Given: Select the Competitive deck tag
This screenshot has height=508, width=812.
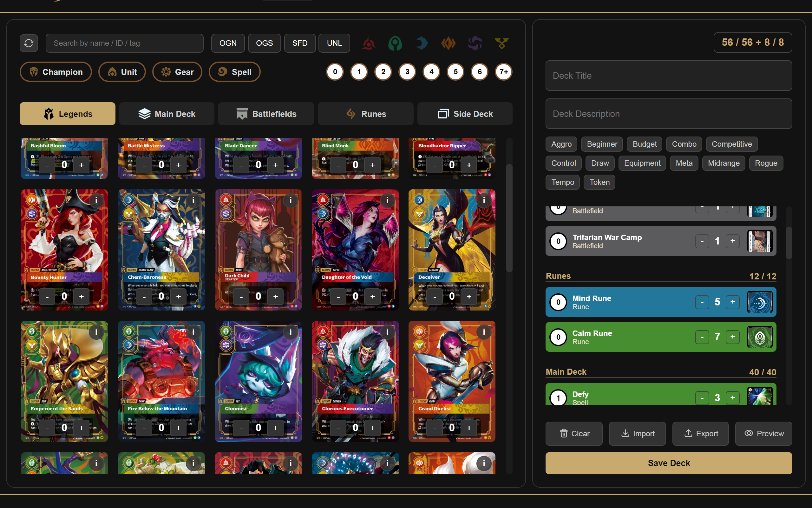Looking at the screenshot, I should point(732,144).
